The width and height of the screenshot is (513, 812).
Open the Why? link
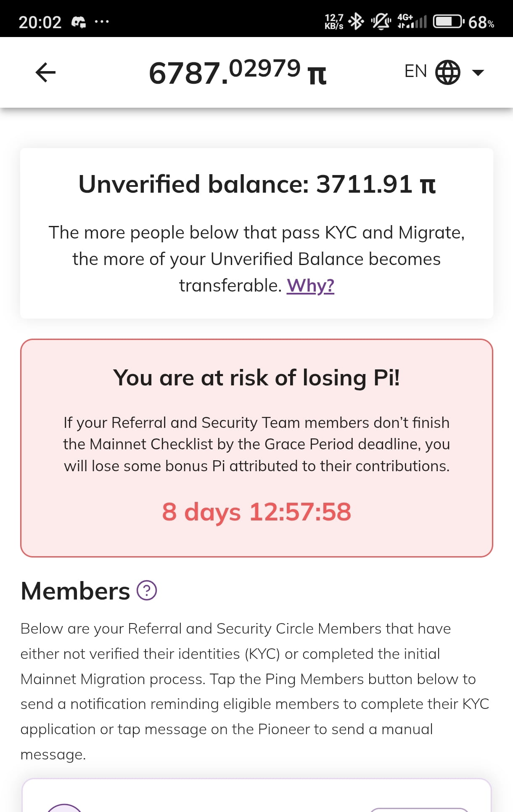pyautogui.click(x=310, y=286)
